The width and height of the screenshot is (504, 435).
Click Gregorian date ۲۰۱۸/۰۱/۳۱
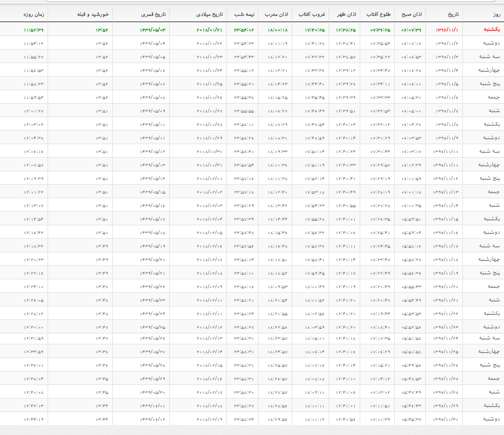[x=209, y=165]
